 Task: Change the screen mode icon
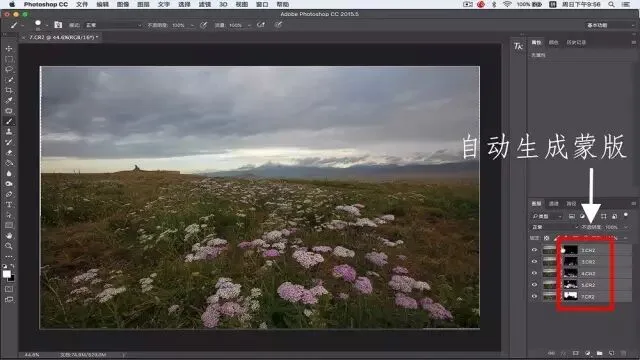tap(9, 300)
